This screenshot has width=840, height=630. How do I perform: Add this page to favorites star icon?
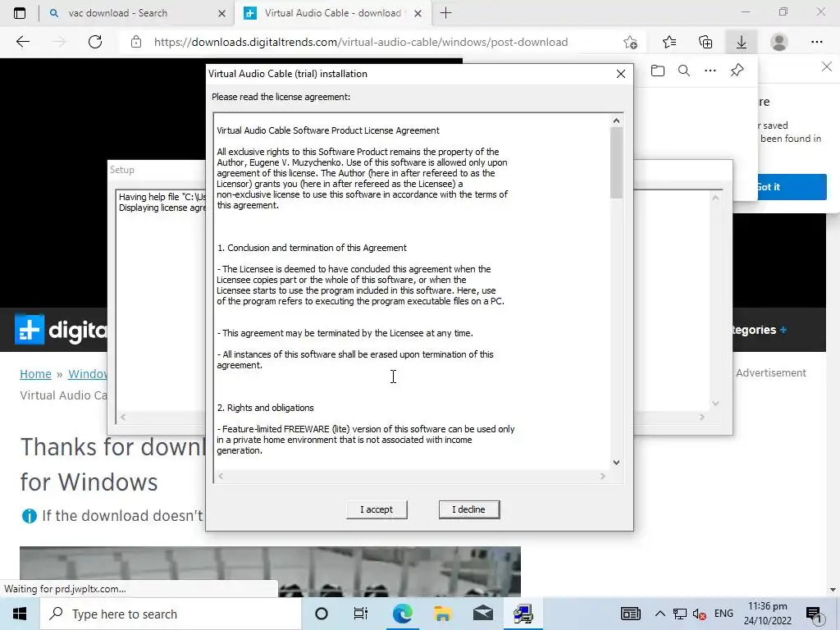(630, 42)
